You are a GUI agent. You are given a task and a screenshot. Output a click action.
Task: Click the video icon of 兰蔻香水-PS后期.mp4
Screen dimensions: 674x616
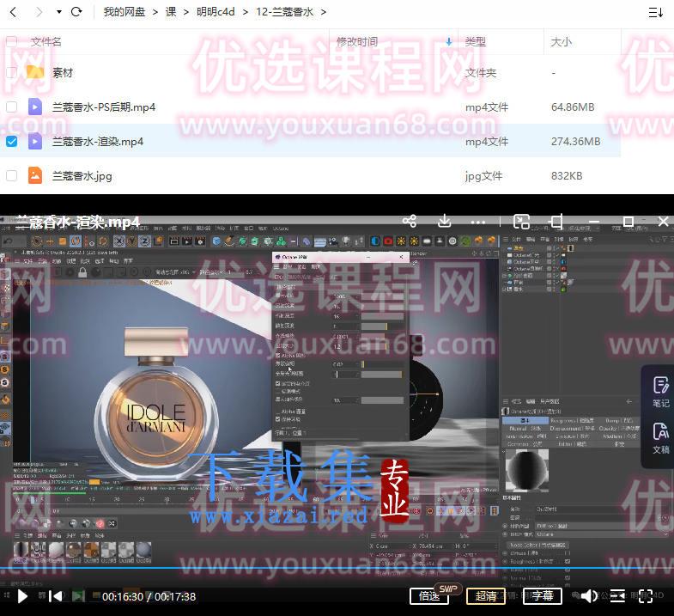35,107
